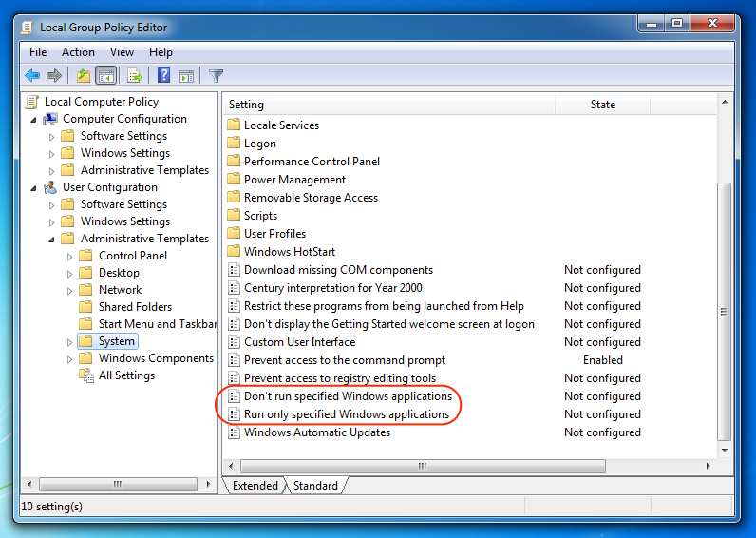The image size is (756, 538).
Task: Collapse the User Configuration node
Action: [x=33, y=188]
